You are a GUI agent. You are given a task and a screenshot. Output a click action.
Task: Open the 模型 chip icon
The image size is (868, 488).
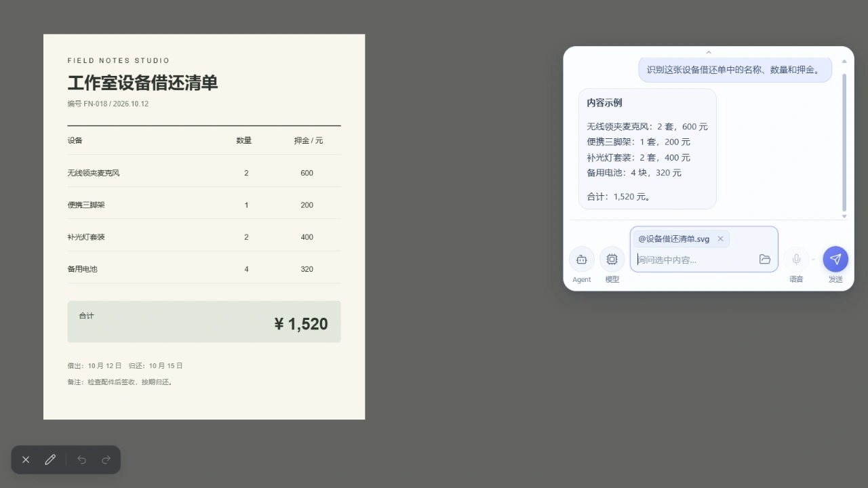(x=612, y=259)
